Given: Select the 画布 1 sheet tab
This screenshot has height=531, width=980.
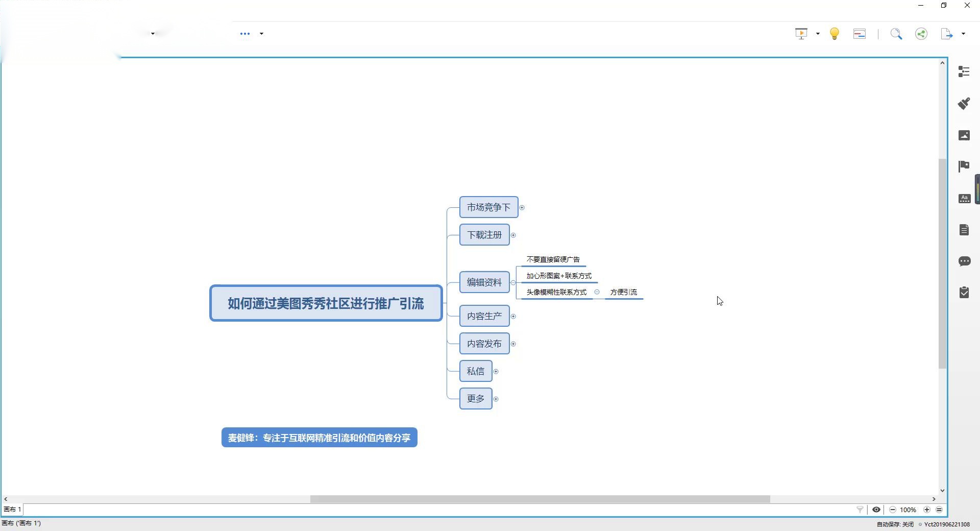Looking at the screenshot, I should pyautogui.click(x=12, y=510).
